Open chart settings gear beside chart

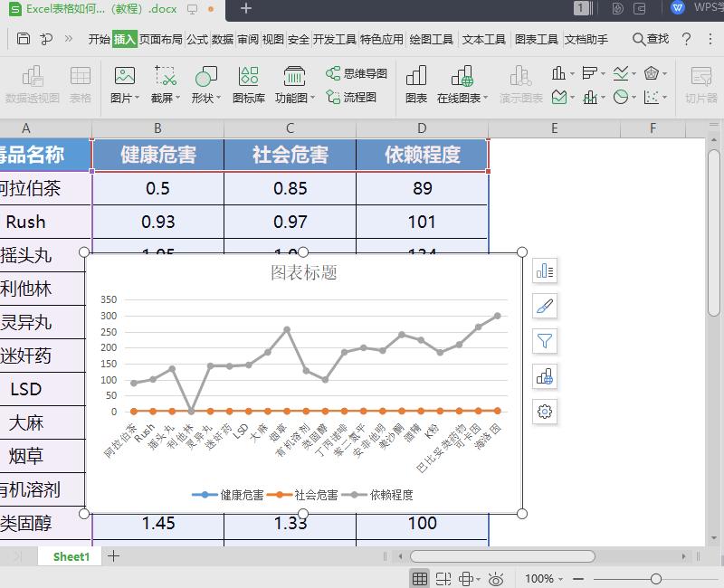tap(544, 412)
